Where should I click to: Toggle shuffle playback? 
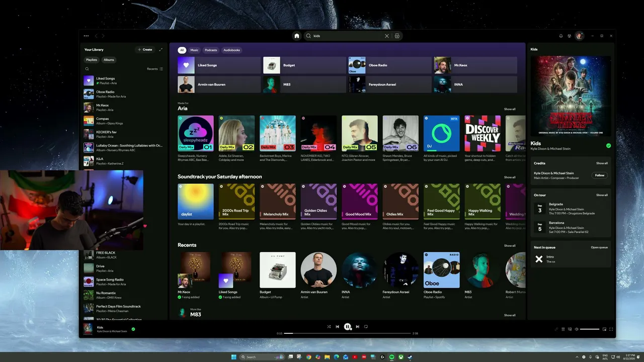(329, 327)
